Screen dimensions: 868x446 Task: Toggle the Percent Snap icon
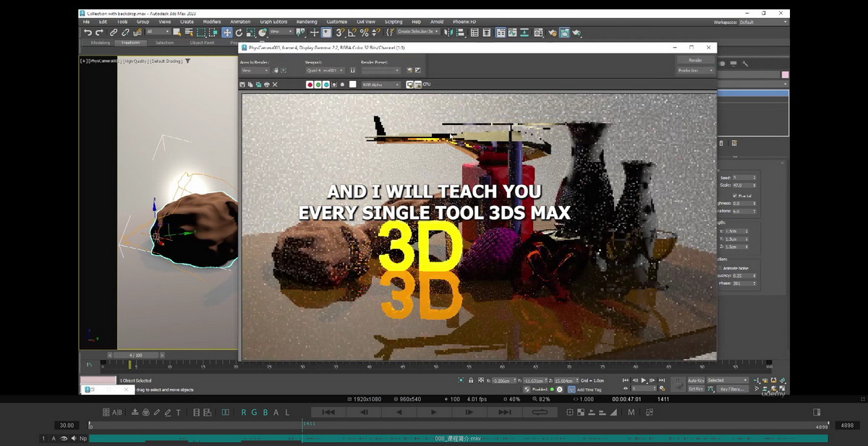click(x=364, y=32)
